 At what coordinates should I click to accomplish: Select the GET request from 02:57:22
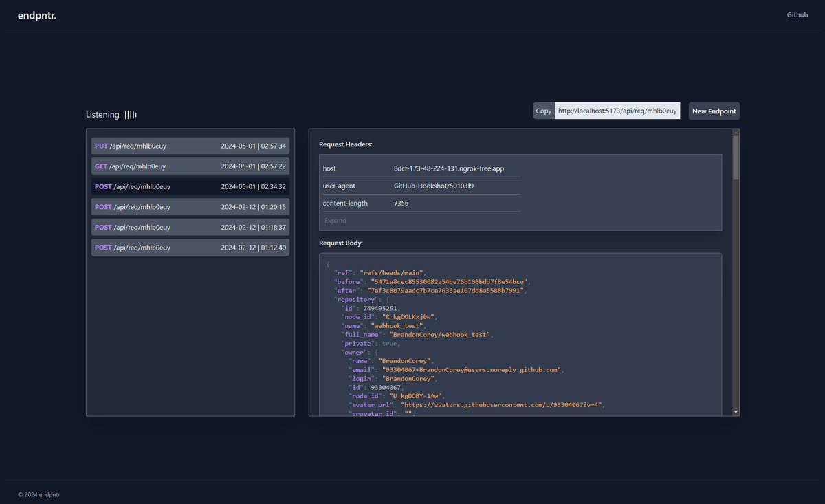tap(190, 166)
